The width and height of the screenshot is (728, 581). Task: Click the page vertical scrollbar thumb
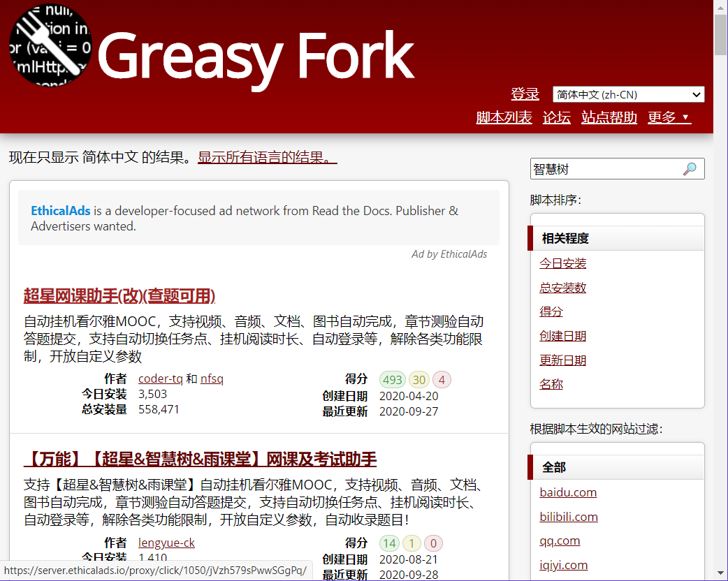(x=720, y=35)
